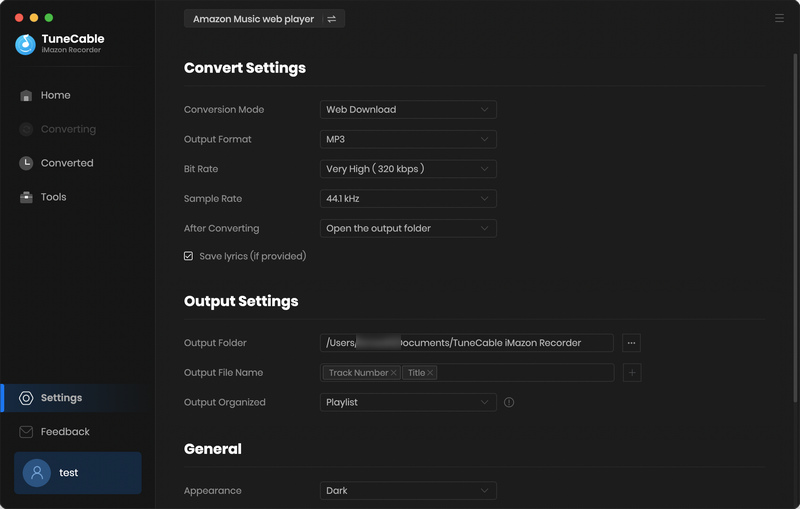The image size is (800, 509).
Task: Add a file name tag with plus button
Action: [x=632, y=373]
